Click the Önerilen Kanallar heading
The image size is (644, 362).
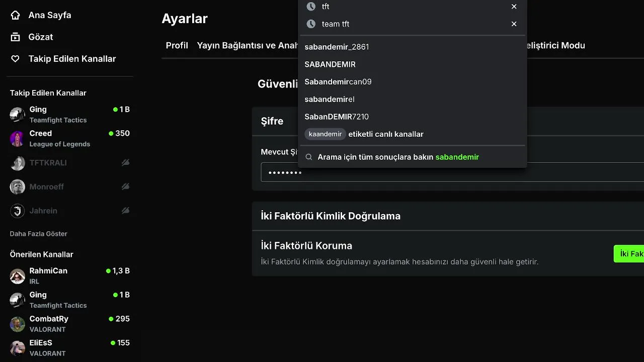[x=42, y=254]
